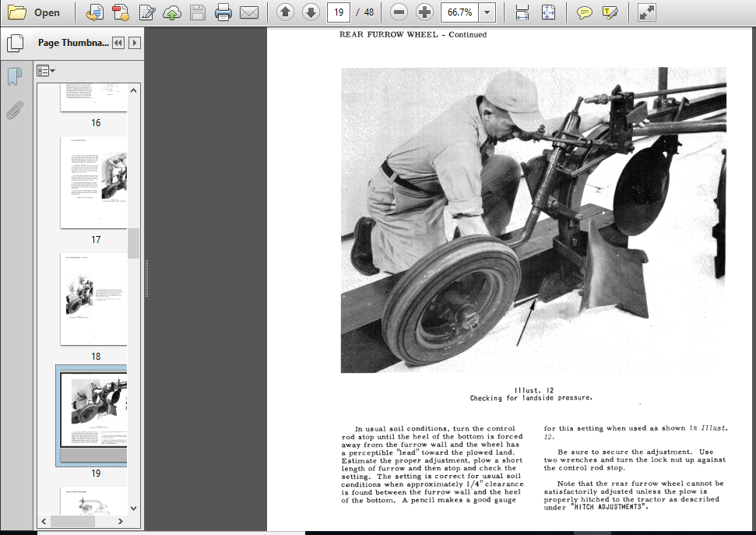Click the total pages text 48
This screenshot has height=535, width=756.
point(369,12)
